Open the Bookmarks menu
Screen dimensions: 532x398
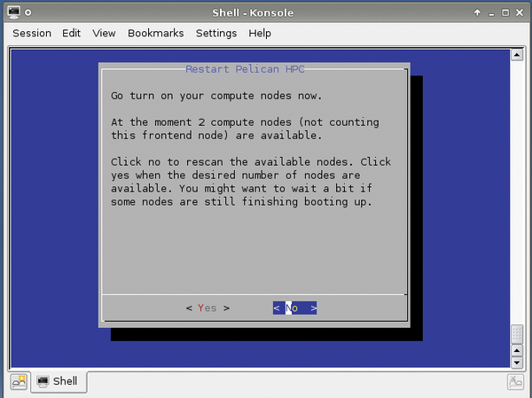155,34
